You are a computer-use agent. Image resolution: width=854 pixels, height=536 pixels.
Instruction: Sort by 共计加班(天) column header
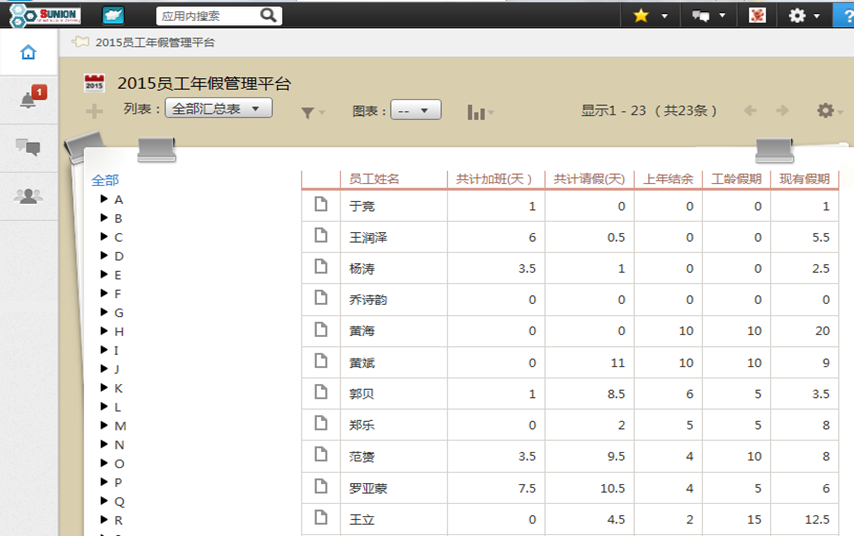tap(493, 179)
